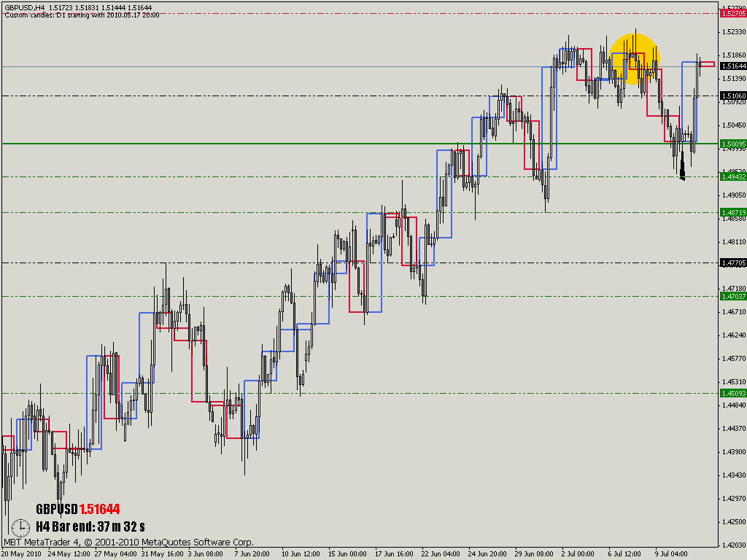
Task: Click the 1.42500 price scale value
Action: pos(734,522)
